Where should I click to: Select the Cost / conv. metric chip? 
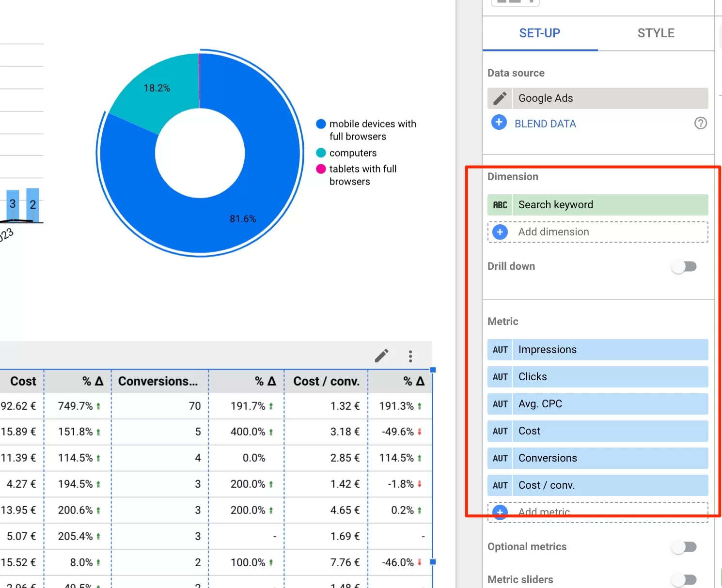[598, 485]
